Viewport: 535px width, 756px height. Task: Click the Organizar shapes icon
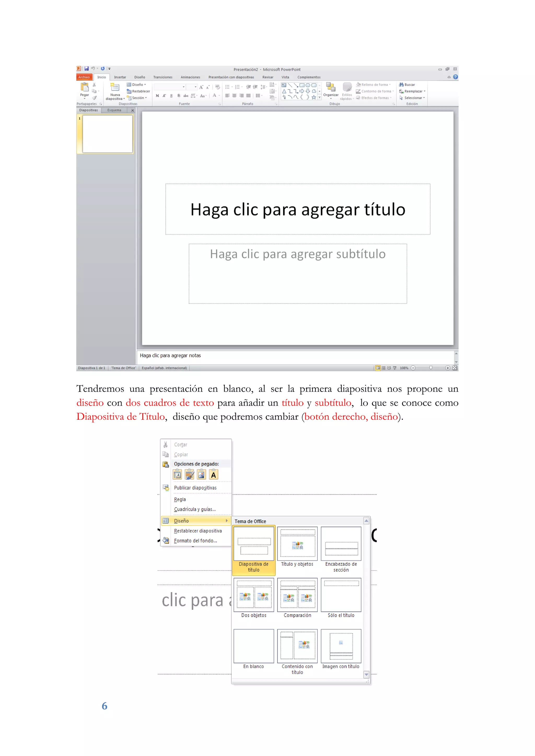point(330,87)
